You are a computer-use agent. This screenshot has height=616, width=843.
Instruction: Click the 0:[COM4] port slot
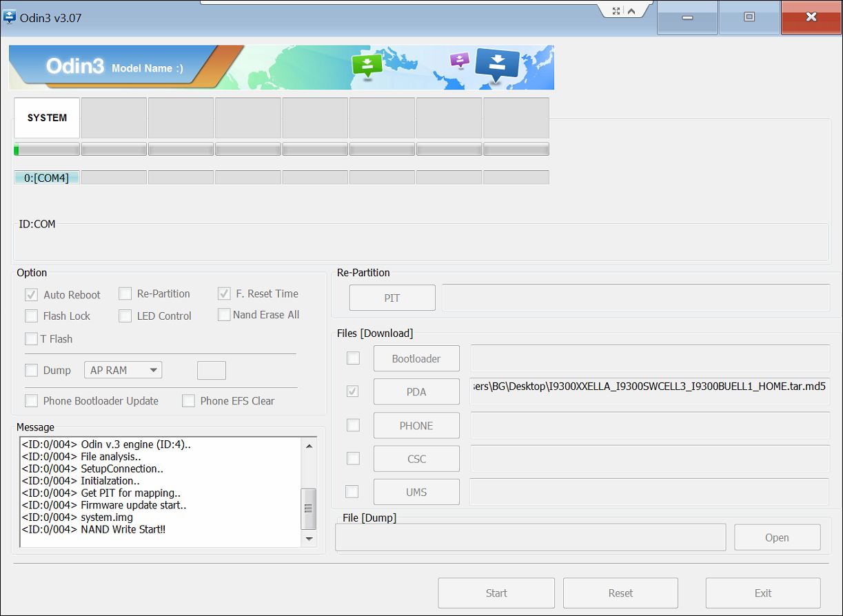pos(47,178)
